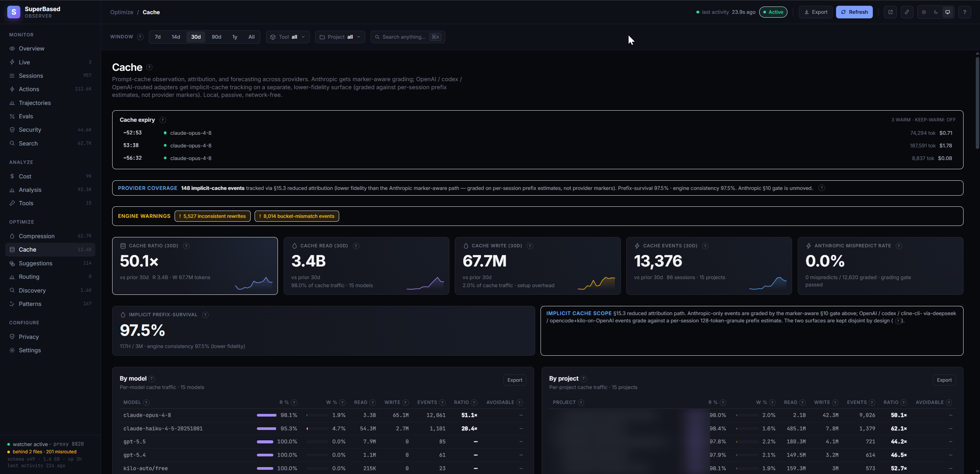Sort By project table by PROJECT column
The height and width of the screenshot is (474, 980).
pos(564,402)
